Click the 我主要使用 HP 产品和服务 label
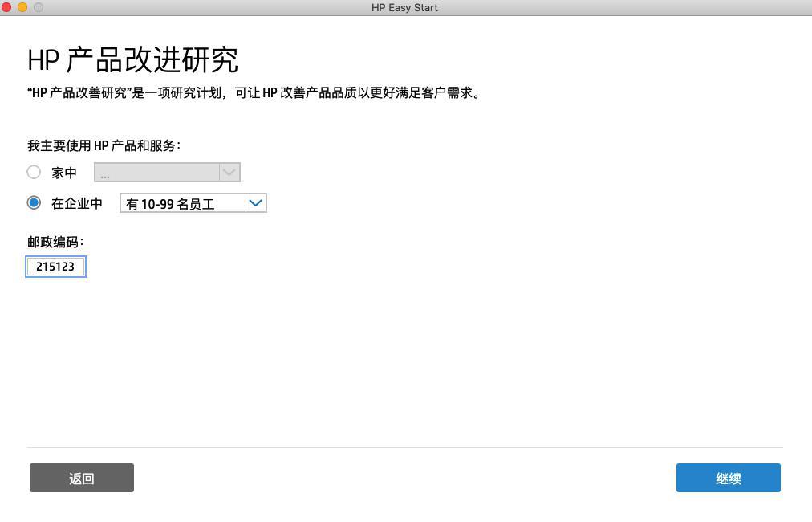The width and height of the screenshot is (812, 522). [104, 145]
